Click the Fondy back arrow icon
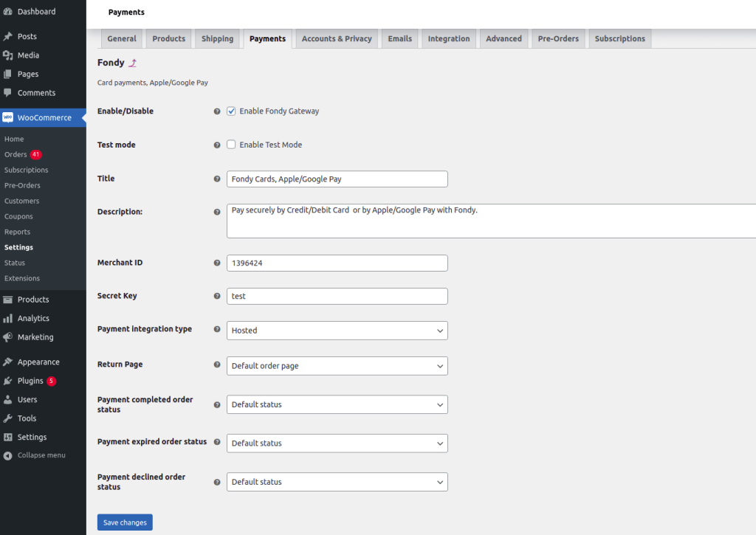This screenshot has width=756, height=535. [133, 63]
